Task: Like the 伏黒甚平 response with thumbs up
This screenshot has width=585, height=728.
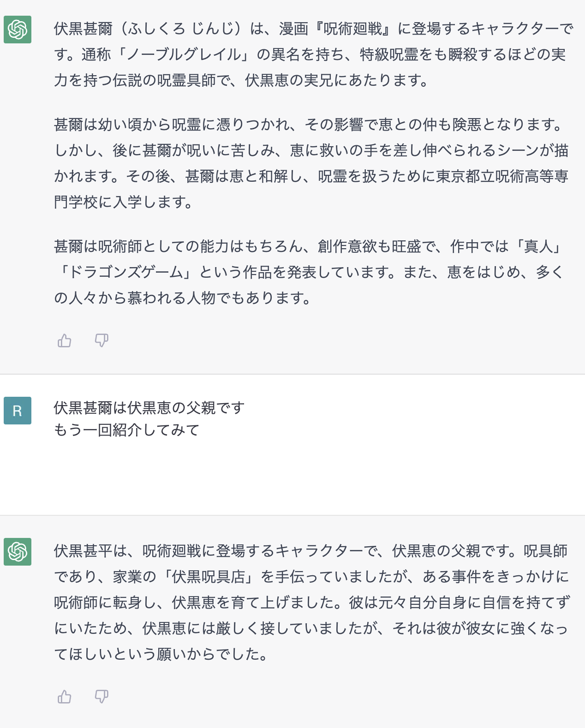Action: pos(65,697)
